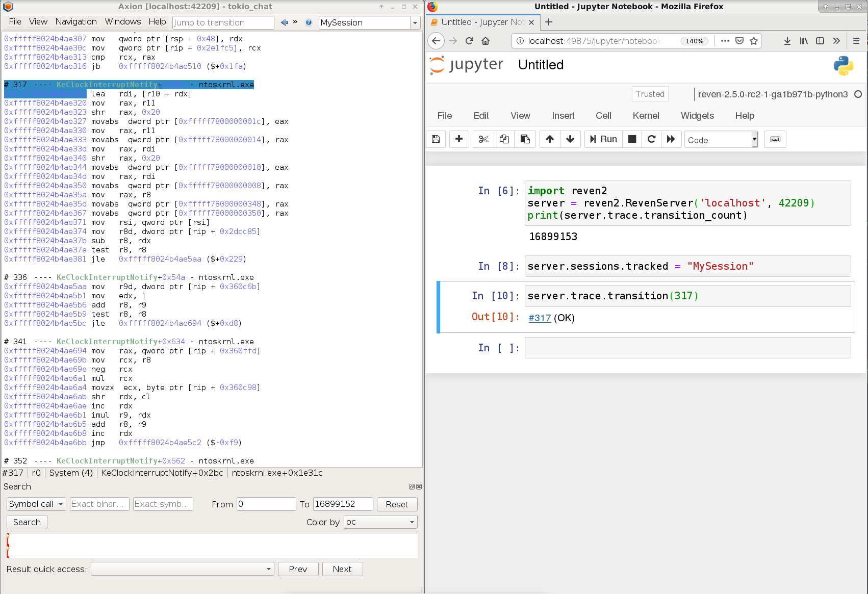This screenshot has height=594, width=868.
Task: Click the Search button in Axion
Action: coord(27,522)
